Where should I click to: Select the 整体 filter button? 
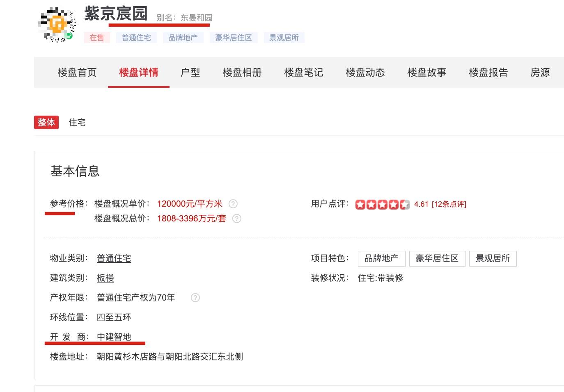(x=46, y=122)
